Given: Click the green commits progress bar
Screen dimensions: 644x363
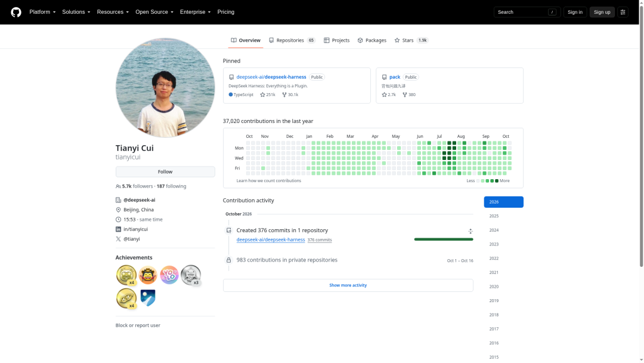Looking at the screenshot, I should click(x=444, y=239).
